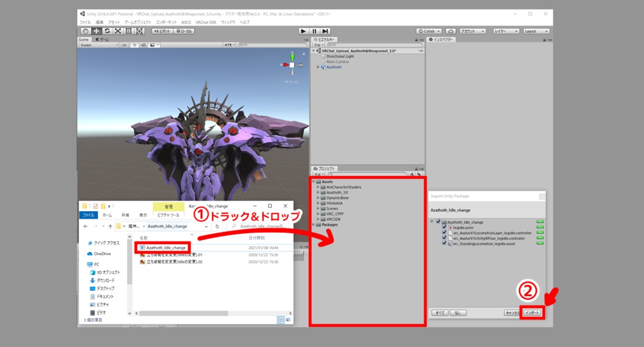Screen dimensions: 644x347
Task: Uncheck vrc_AvatarV3LocomotionLayer_legidle.controller checkbox
Action: point(445,233)
